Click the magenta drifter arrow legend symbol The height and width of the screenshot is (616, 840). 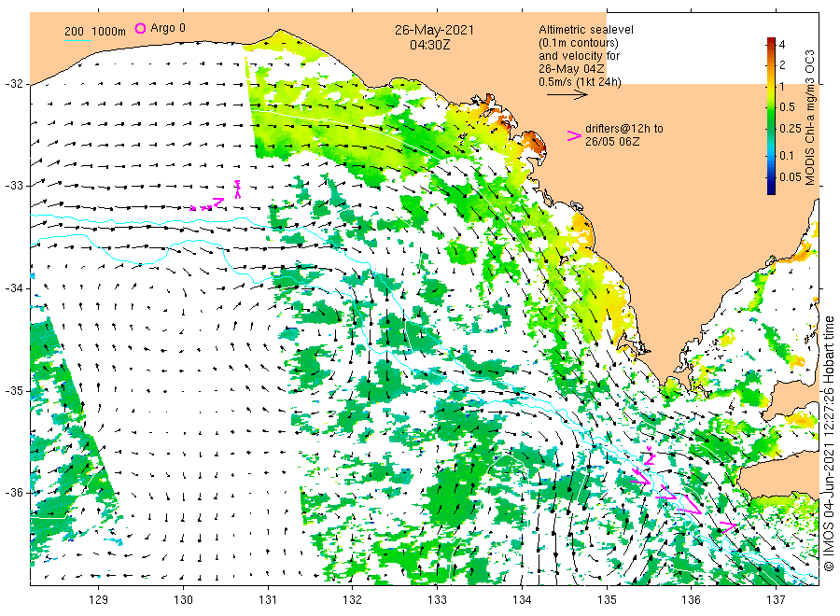click(x=574, y=136)
